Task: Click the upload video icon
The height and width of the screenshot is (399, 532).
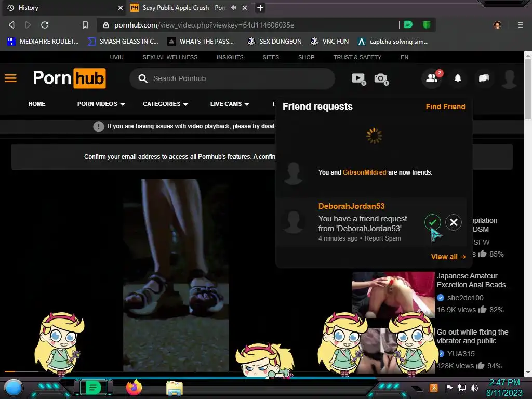Action: [358, 79]
